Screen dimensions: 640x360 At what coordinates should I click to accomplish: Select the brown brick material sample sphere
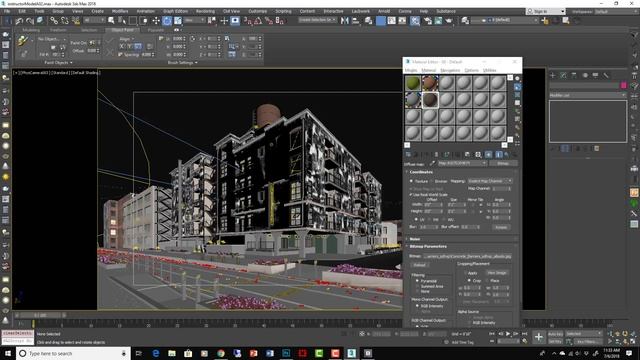pos(430,83)
